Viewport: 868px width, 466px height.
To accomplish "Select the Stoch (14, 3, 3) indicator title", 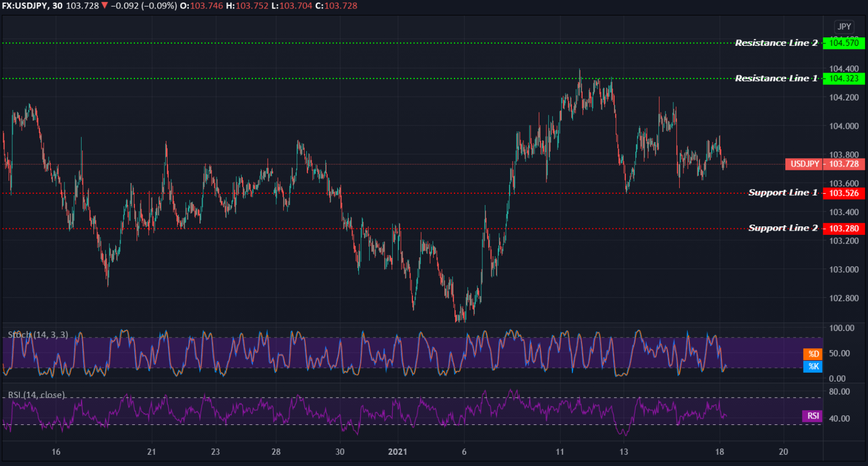I will 38,335.
